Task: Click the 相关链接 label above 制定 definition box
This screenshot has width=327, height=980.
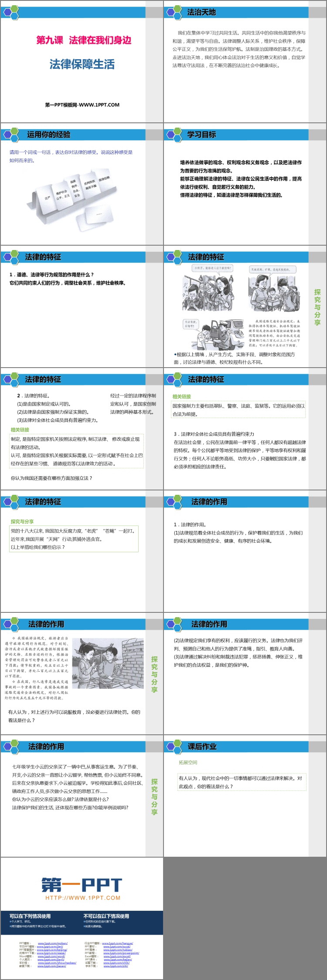Action: point(20,430)
